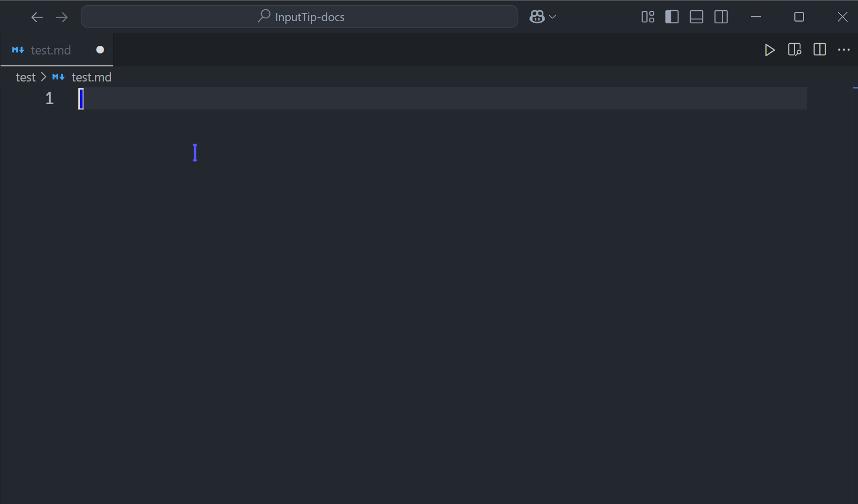Open the Customize Layout icon
This screenshot has height=504, width=858.
[648, 17]
